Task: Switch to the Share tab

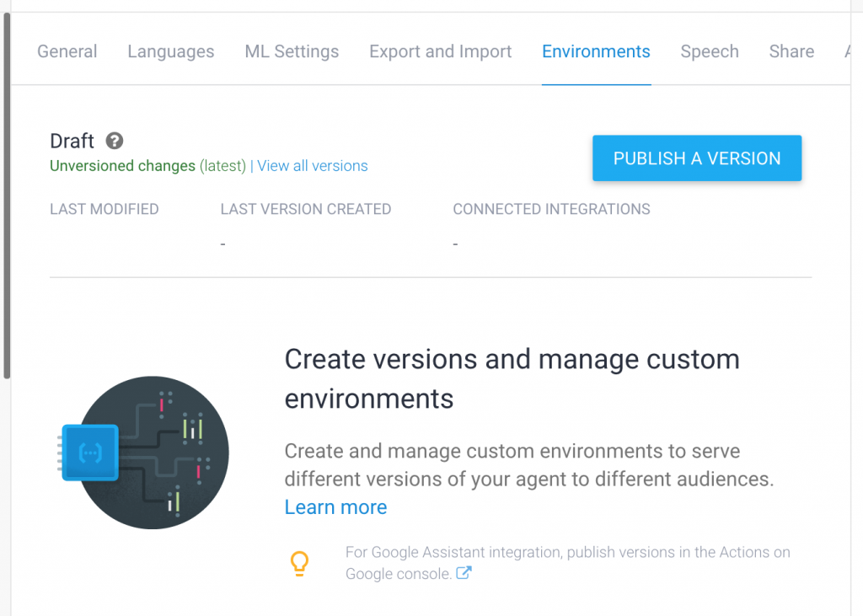Action: (791, 51)
